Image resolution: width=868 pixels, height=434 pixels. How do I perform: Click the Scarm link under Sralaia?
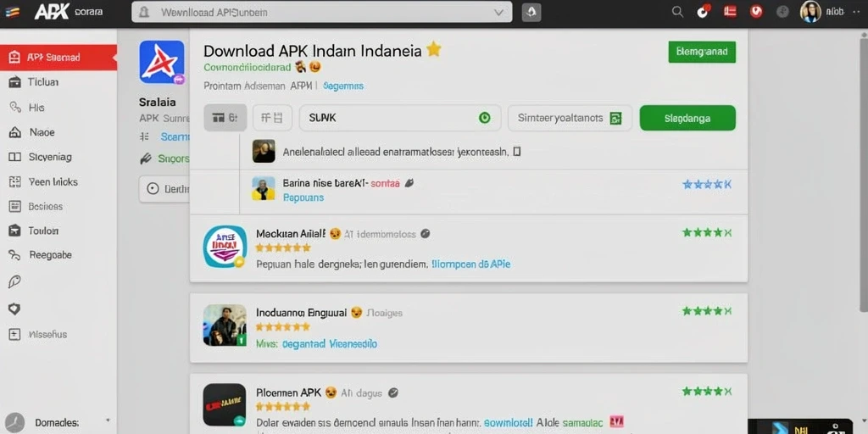(x=175, y=136)
